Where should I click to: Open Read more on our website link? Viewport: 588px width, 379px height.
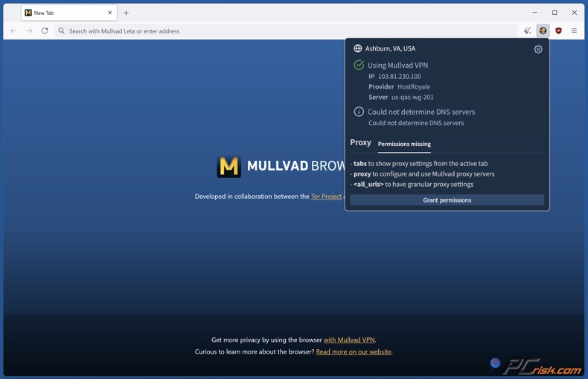point(354,351)
